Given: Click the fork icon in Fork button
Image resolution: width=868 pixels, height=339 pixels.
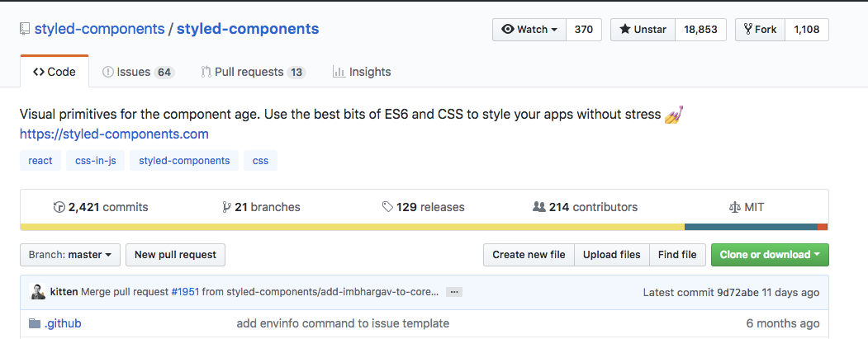Looking at the screenshot, I should coord(748,30).
